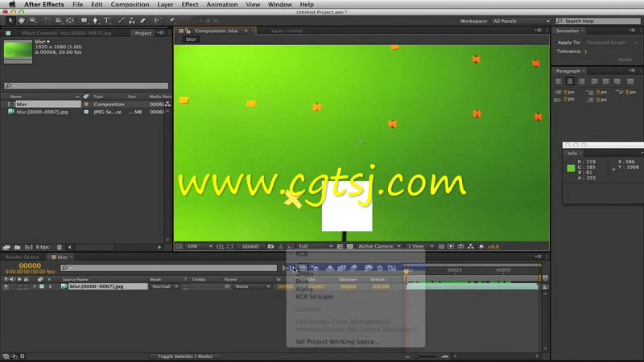Open the Active Camera view dropdown

(378, 246)
